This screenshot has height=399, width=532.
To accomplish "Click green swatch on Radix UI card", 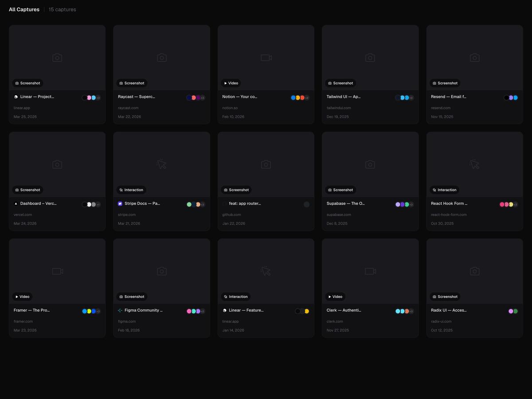I will click(516, 311).
